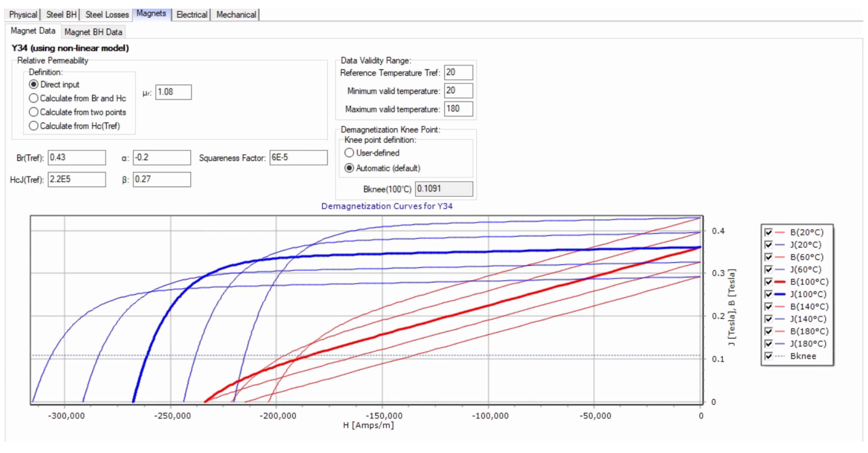Open the Magnet BH Data sub-tab
The height and width of the screenshot is (453, 868).
click(x=93, y=32)
